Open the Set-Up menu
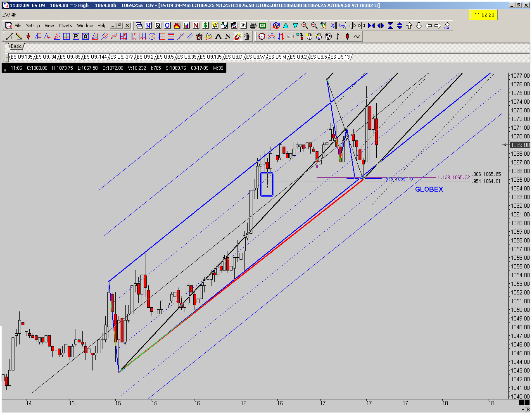The image size is (532, 413). click(33, 26)
